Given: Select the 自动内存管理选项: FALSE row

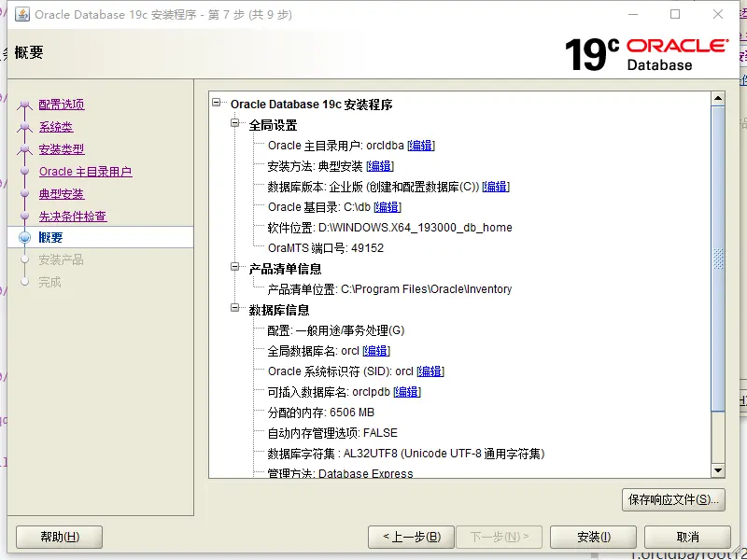Looking at the screenshot, I should [332, 433].
